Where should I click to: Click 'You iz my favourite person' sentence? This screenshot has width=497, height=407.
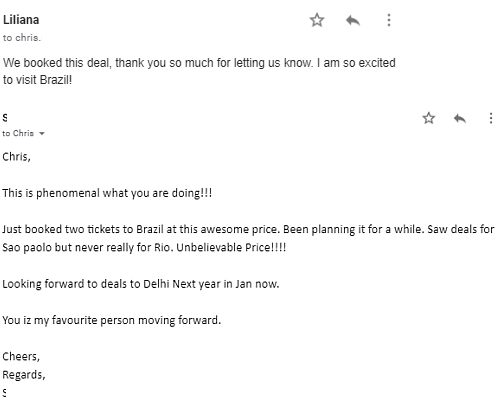click(112, 320)
